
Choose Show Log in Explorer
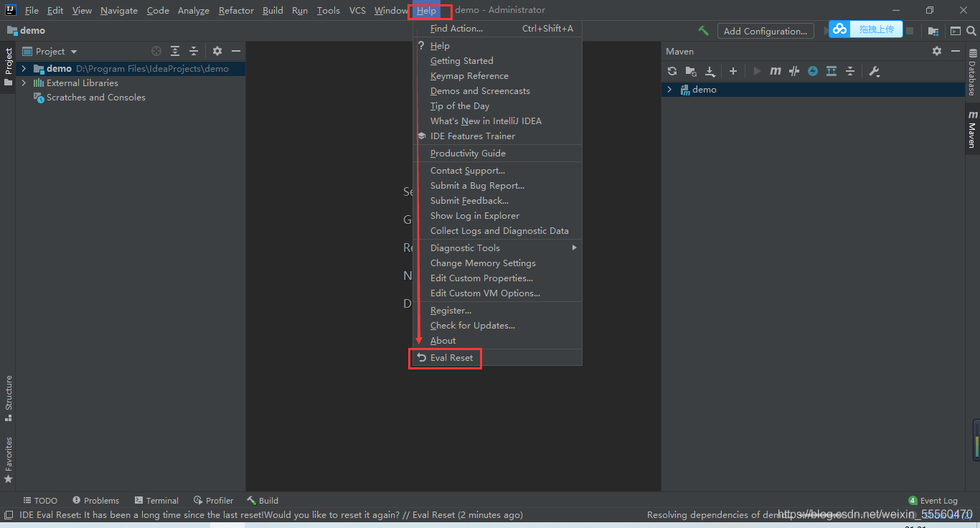pos(497,216)
